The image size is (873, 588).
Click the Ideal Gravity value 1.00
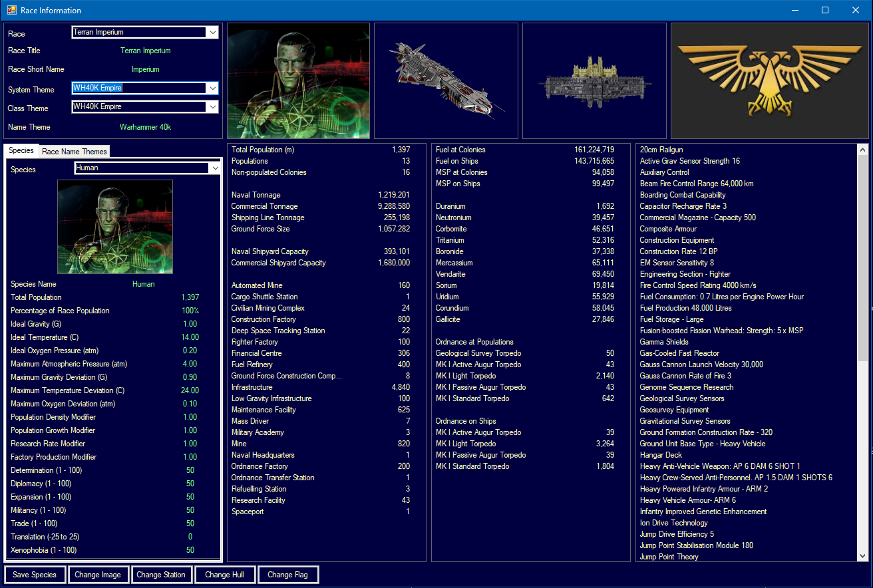click(190, 324)
